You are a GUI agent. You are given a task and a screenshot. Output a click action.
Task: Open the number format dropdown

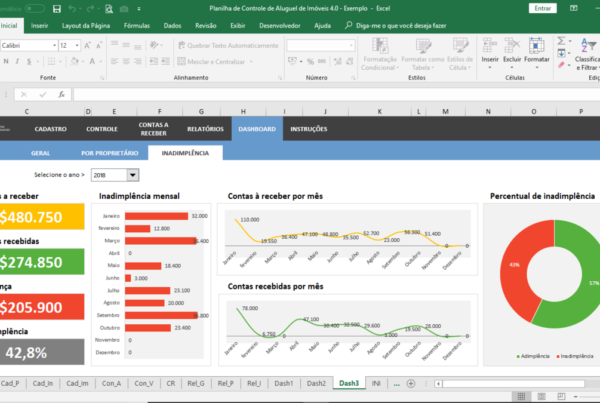tap(351, 46)
